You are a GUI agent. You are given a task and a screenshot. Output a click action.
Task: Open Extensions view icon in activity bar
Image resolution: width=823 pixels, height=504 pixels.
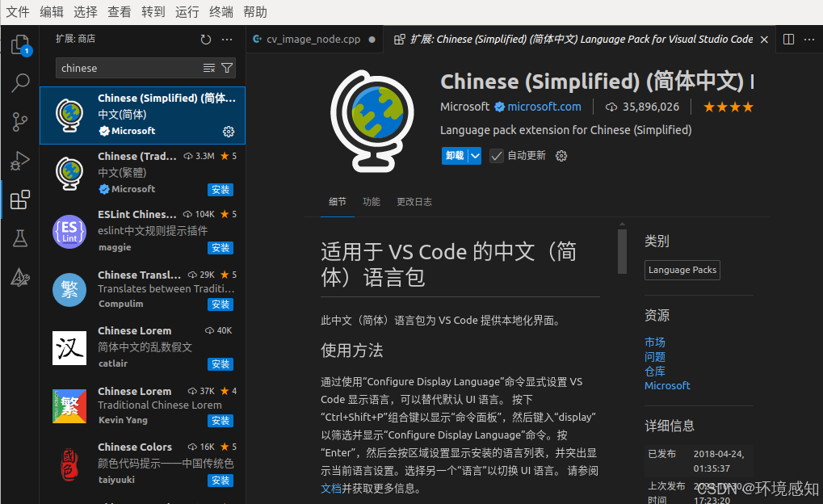(20, 199)
